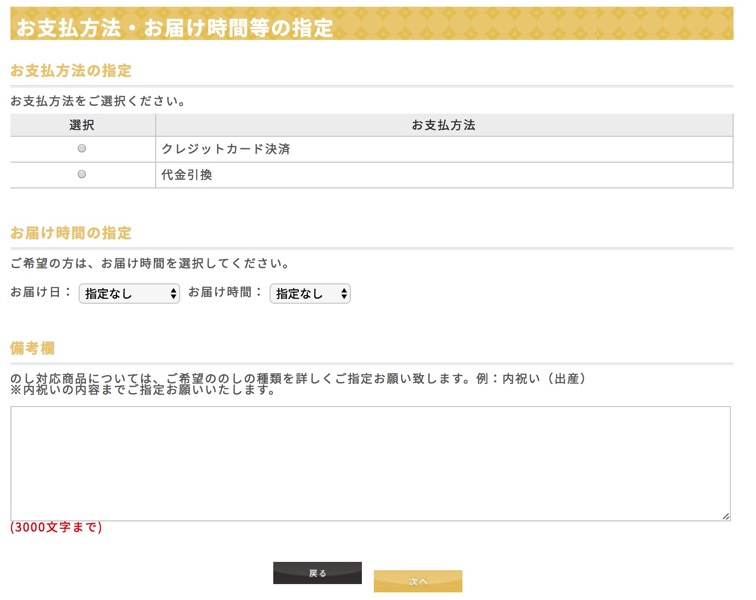Click the 次へ button

click(x=418, y=581)
